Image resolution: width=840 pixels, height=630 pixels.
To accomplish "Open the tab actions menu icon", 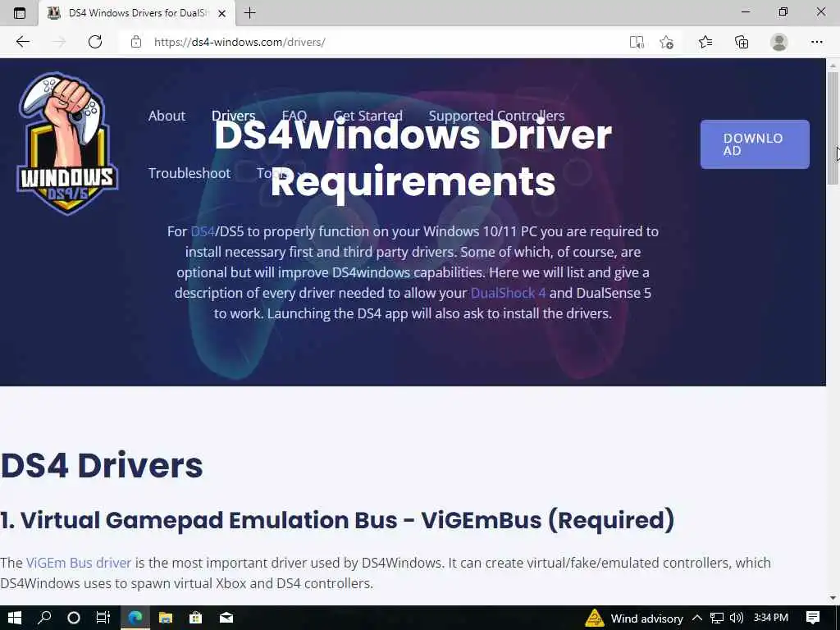I will (x=20, y=13).
